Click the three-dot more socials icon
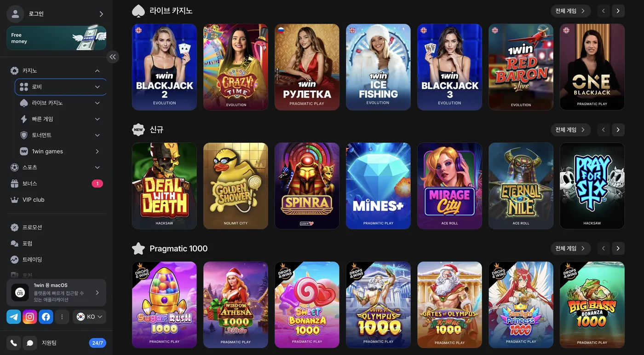 (62, 317)
